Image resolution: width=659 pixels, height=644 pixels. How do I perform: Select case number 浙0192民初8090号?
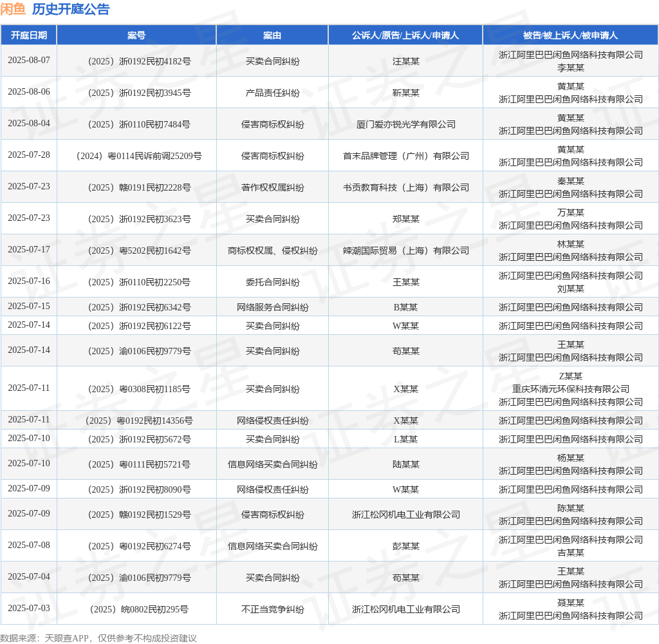140,489
